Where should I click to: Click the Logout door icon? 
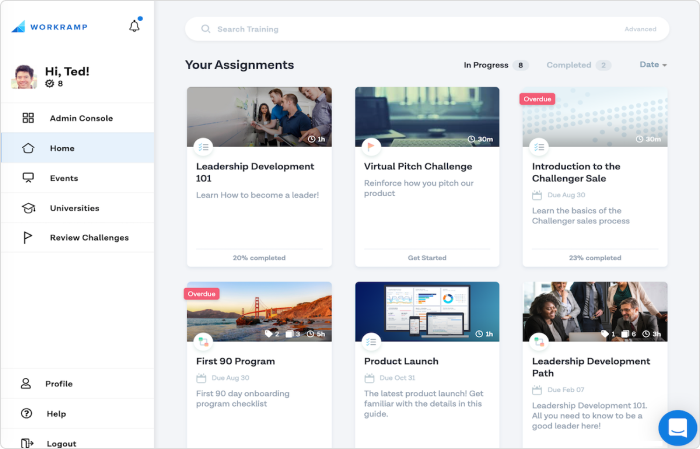(27, 443)
